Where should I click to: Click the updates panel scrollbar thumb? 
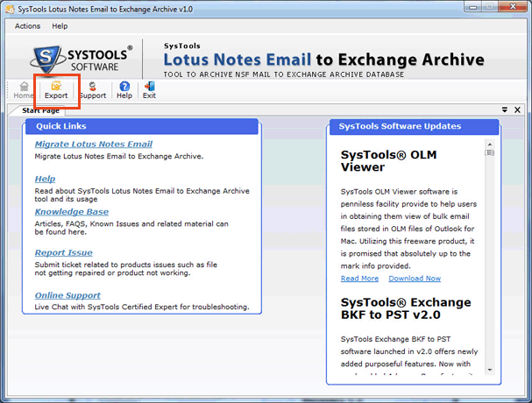pos(490,152)
